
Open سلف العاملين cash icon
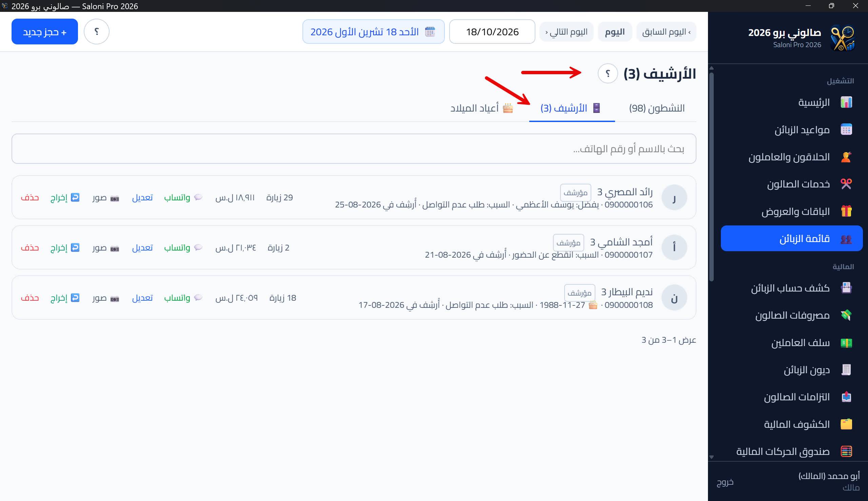pyautogui.click(x=846, y=343)
